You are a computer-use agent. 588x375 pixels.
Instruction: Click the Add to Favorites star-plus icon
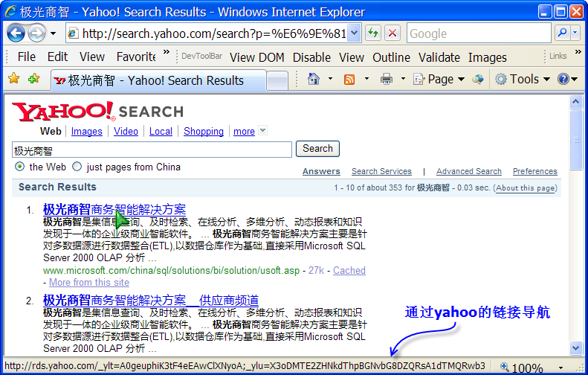tap(33, 79)
